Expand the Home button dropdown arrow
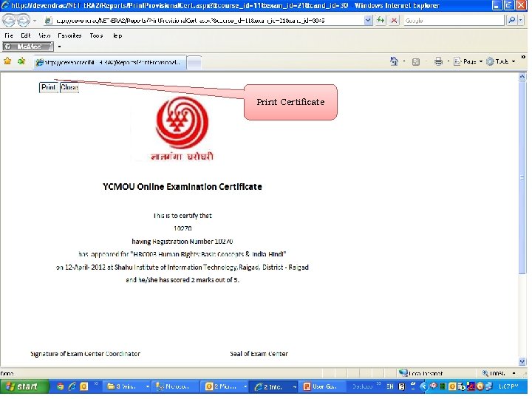 [404, 62]
